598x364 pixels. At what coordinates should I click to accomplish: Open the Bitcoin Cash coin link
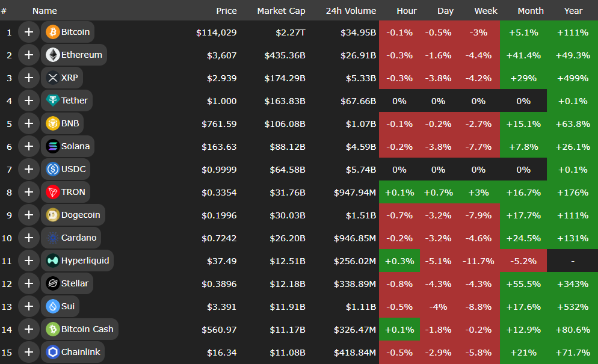click(x=87, y=329)
